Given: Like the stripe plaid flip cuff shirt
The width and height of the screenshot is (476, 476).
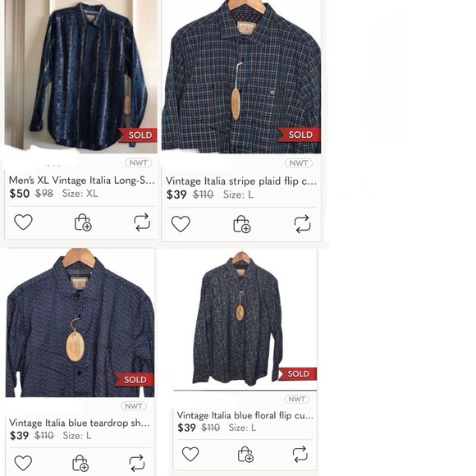Looking at the screenshot, I should (x=181, y=224).
